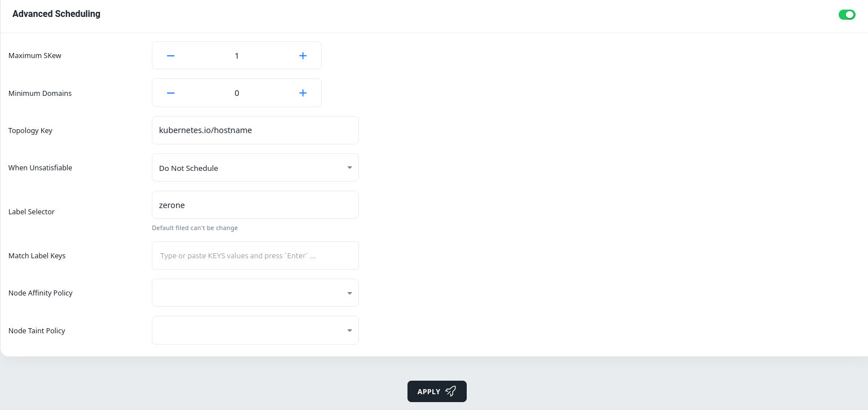Disable the Advanced Scheduling toggle
Viewport: 868px width, 410px height.
coord(847,15)
